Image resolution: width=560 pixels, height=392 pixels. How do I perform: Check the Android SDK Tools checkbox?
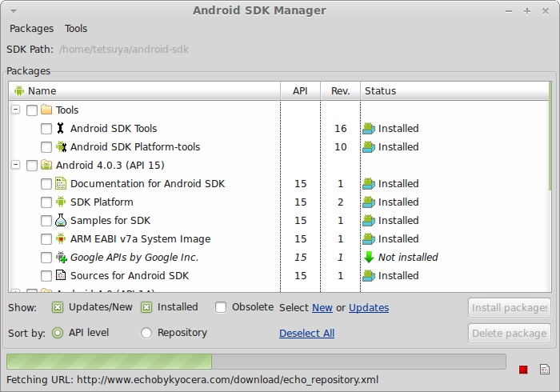[46, 129]
